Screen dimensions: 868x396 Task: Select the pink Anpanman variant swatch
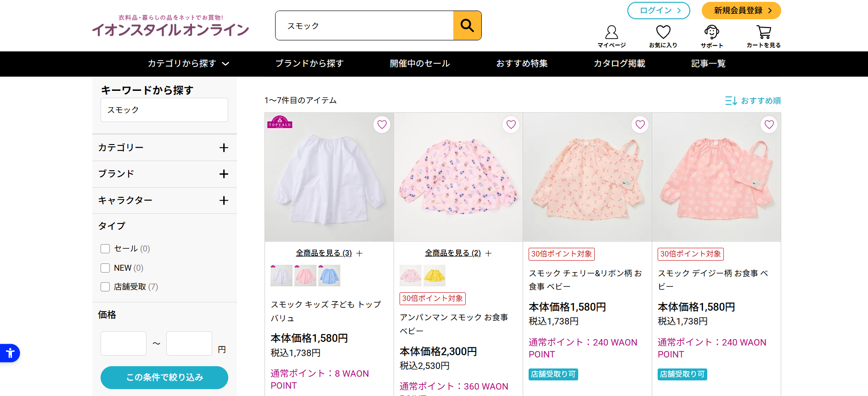tap(411, 275)
